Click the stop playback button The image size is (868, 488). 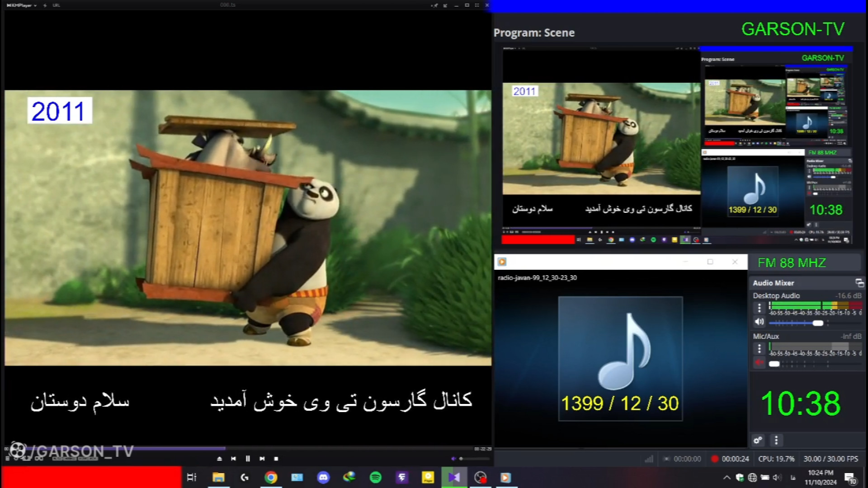click(x=276, y=459)
